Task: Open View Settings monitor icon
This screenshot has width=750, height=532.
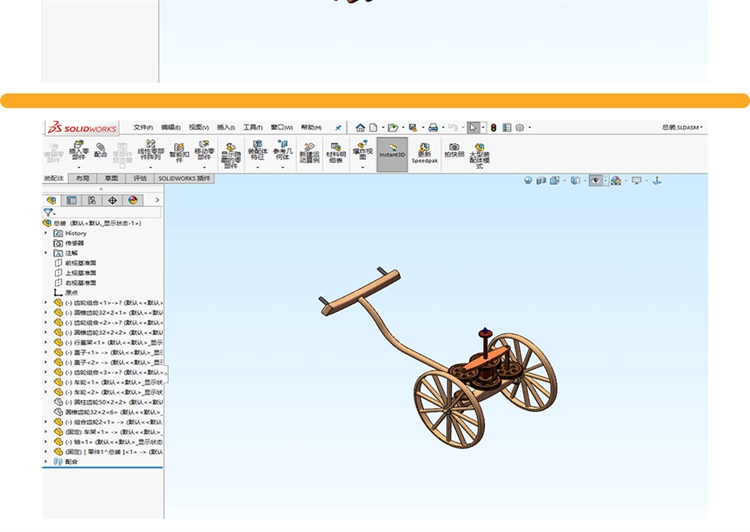Action: click(x=636, y=180)
